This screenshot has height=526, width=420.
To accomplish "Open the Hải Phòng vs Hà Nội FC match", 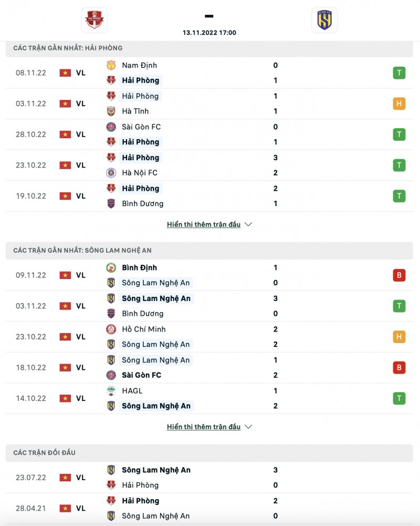I will (210, 165).
